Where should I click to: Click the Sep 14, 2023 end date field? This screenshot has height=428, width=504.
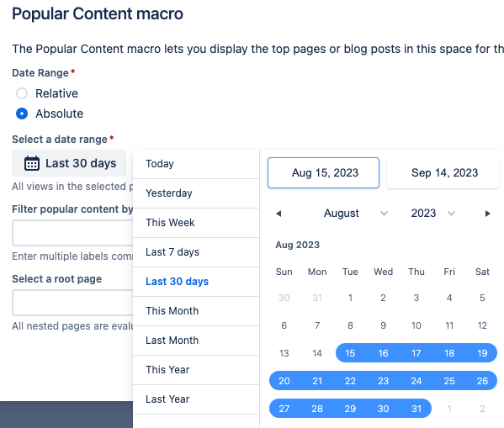click(443, 173)
